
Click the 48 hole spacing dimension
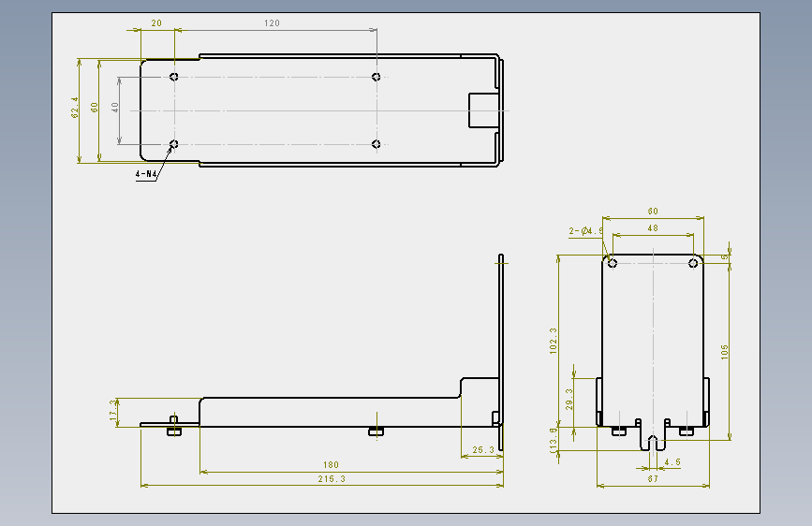tap(653, 227)
